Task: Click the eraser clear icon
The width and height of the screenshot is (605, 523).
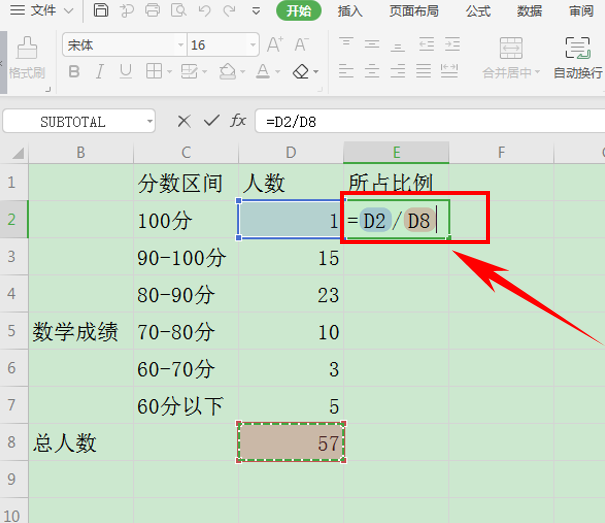Action: point(301,71)
